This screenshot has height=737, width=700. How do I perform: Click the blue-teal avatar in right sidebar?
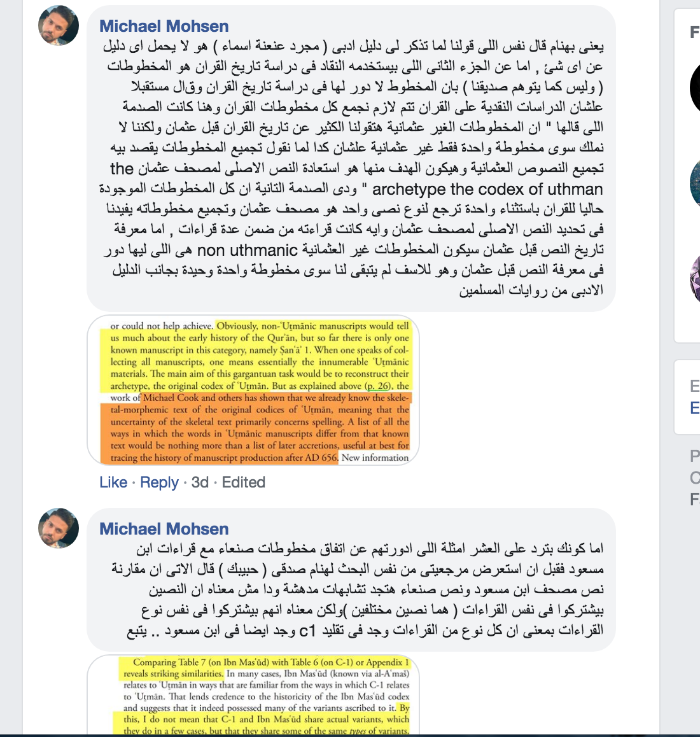pyautogui.click(x=695, y=183)
